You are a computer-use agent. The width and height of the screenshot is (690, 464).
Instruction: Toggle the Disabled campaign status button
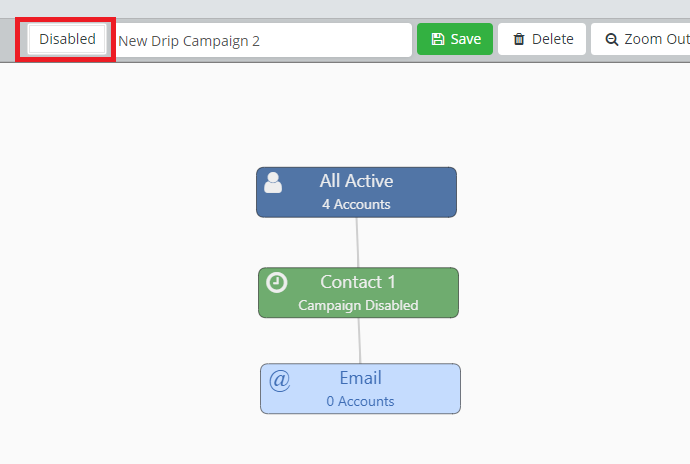tap(67, 39)
